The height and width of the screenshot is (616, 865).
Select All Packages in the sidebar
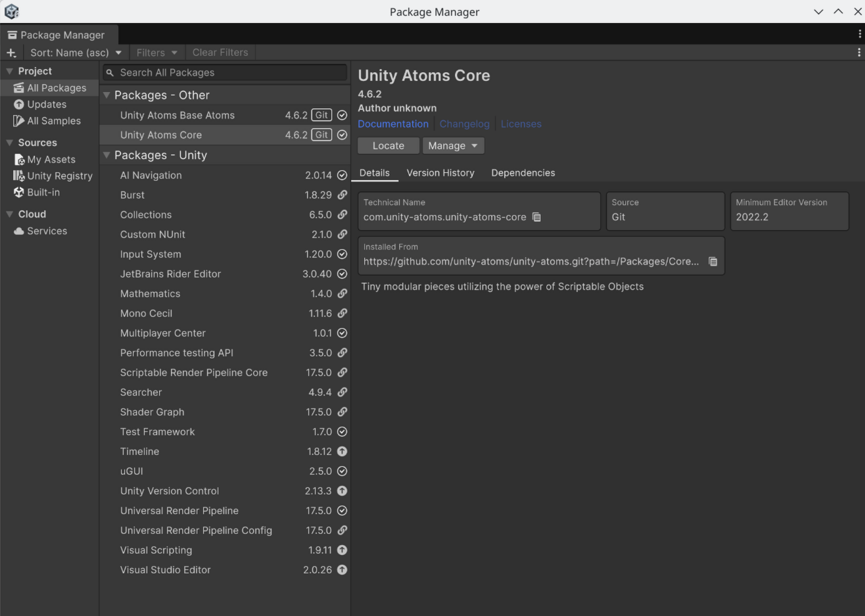[x=50, y=88]
